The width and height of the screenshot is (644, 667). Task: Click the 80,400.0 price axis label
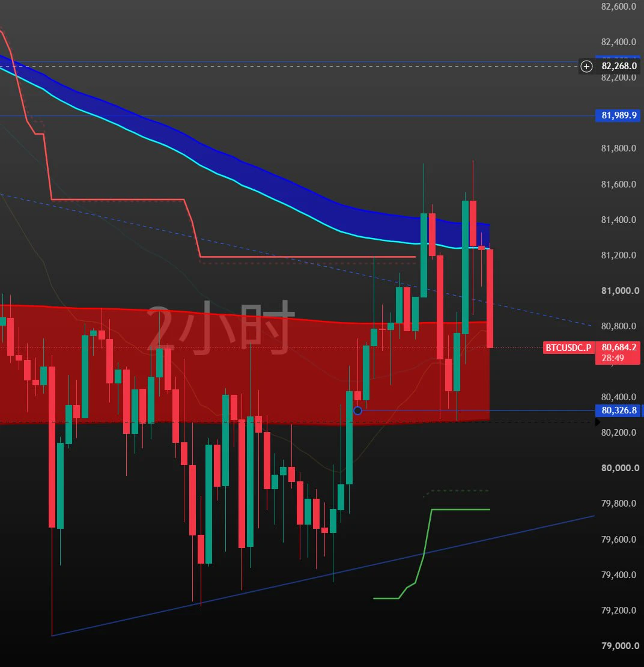point(619,397)
